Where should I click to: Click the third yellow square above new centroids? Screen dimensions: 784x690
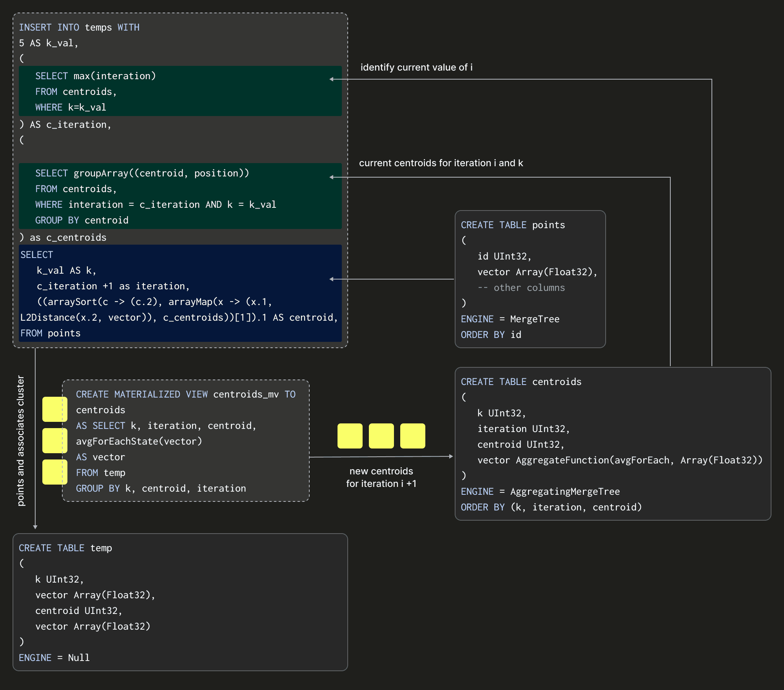click(x=412, y=436)
